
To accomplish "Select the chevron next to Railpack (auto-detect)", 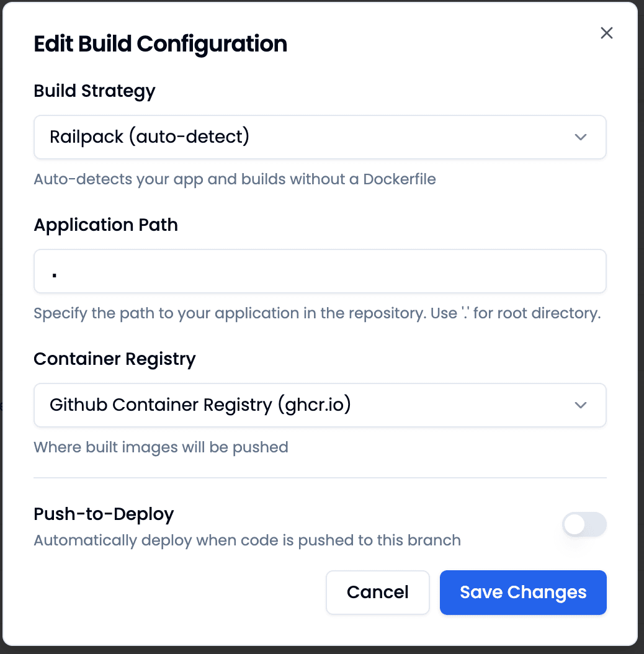I will 581,137.
